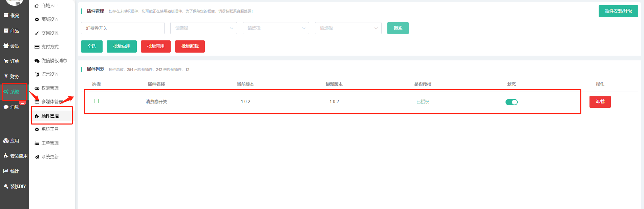Open 消息 messages label
The width and height of the screenshot is (644, 209).
click(15, 107)
